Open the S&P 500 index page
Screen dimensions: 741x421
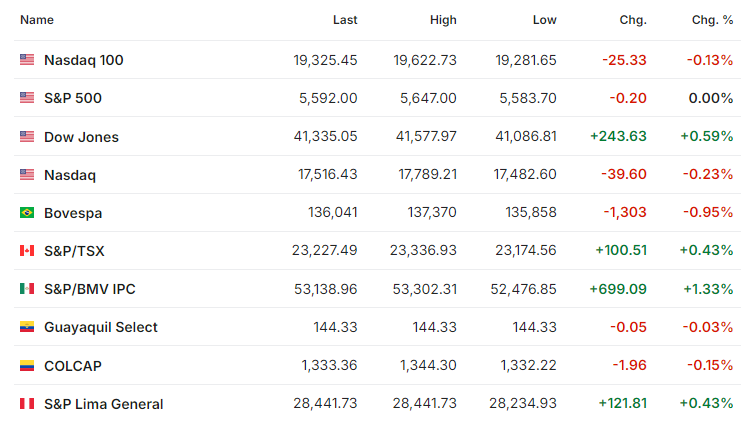[x=73, y=98]
